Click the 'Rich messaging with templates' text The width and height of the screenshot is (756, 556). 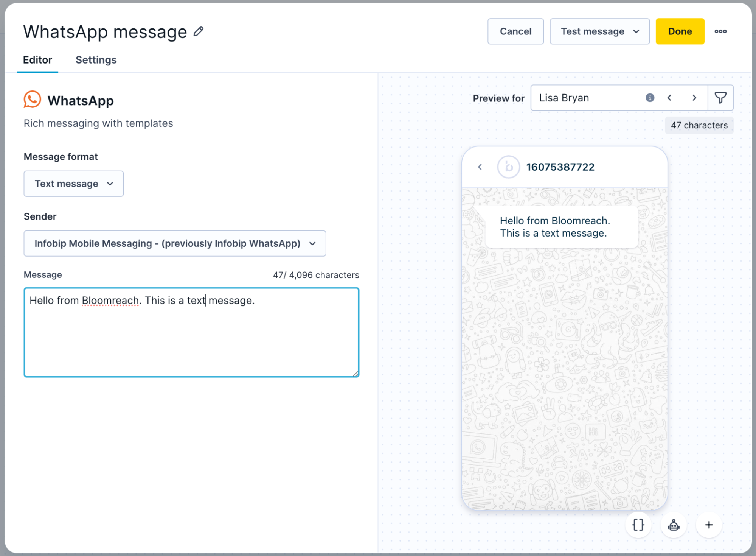pos(98,123)
